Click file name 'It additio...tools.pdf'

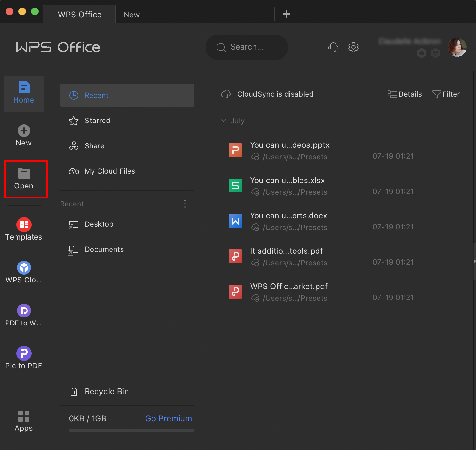[x=286, y=251]
